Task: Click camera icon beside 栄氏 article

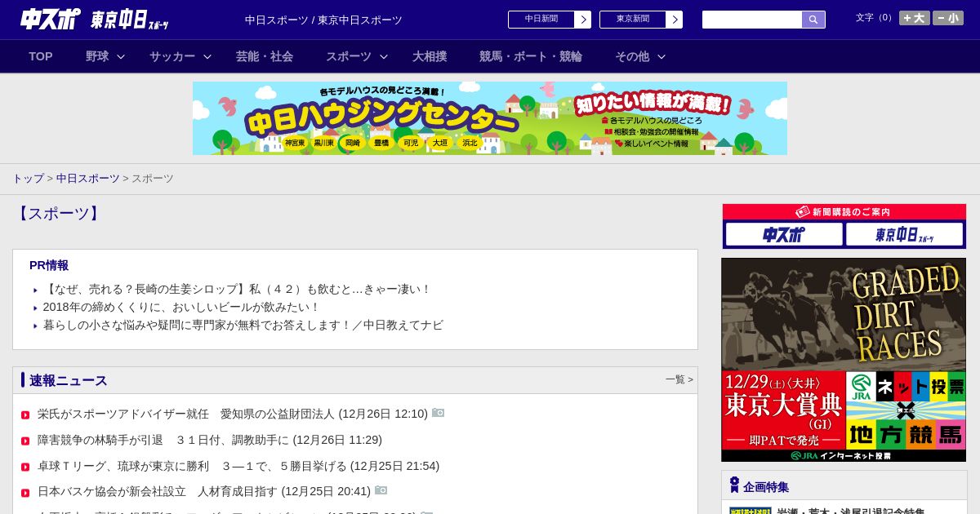Action: tap(439, 413)
